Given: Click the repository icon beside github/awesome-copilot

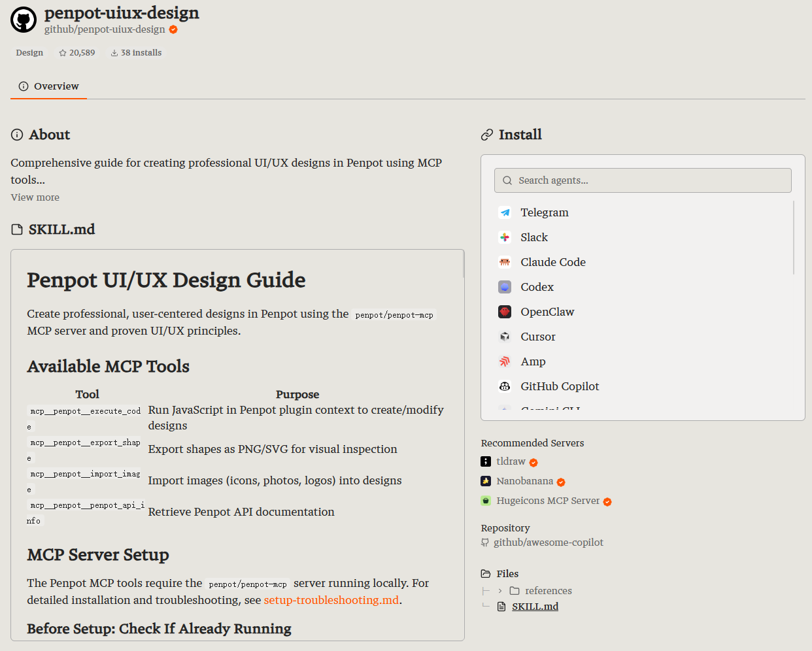Looking at the screenshot, I should [x=485, y=542].
